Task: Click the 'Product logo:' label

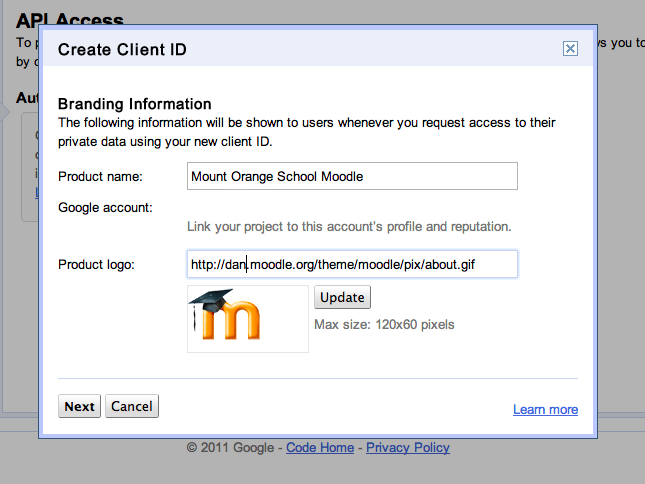Action: coord(96,264)
